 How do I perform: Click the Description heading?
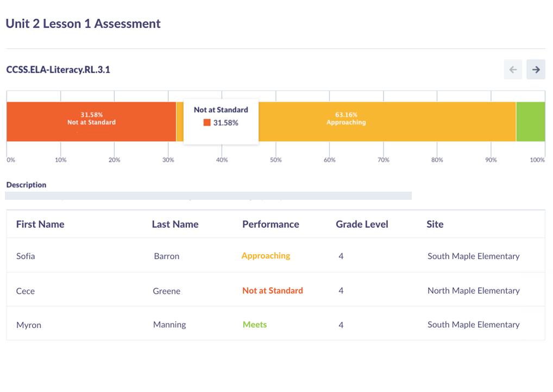pyautogui.click(x=26, y=185)
